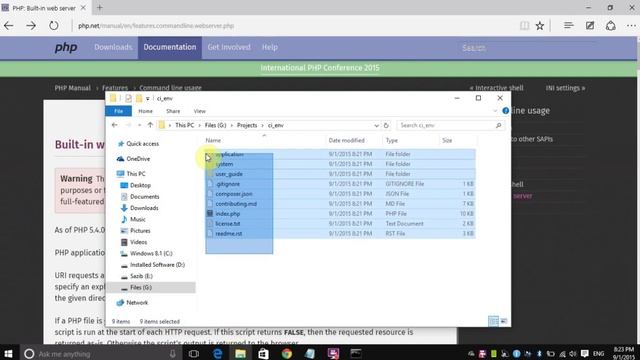640x360 pixels.
Task: Open the View ribbon tab
Action: point(200,111)
